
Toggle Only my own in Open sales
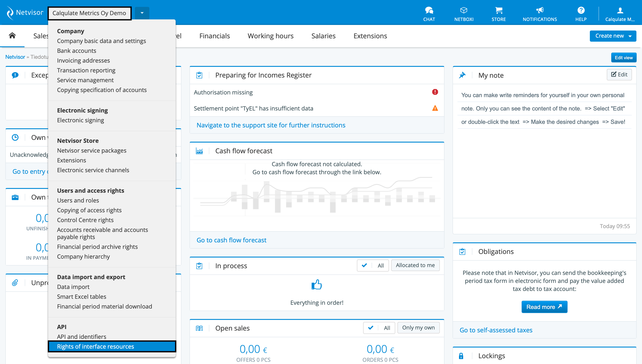418,328
